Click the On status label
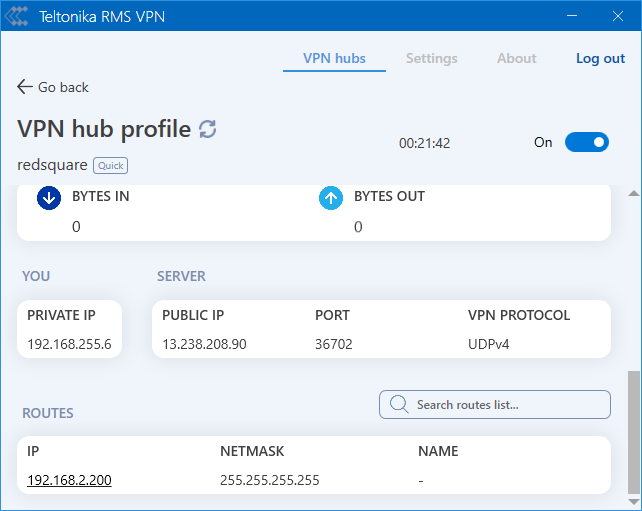Image resolution: width=642 pixels, height=511 pixels. [x=543, y=142]
